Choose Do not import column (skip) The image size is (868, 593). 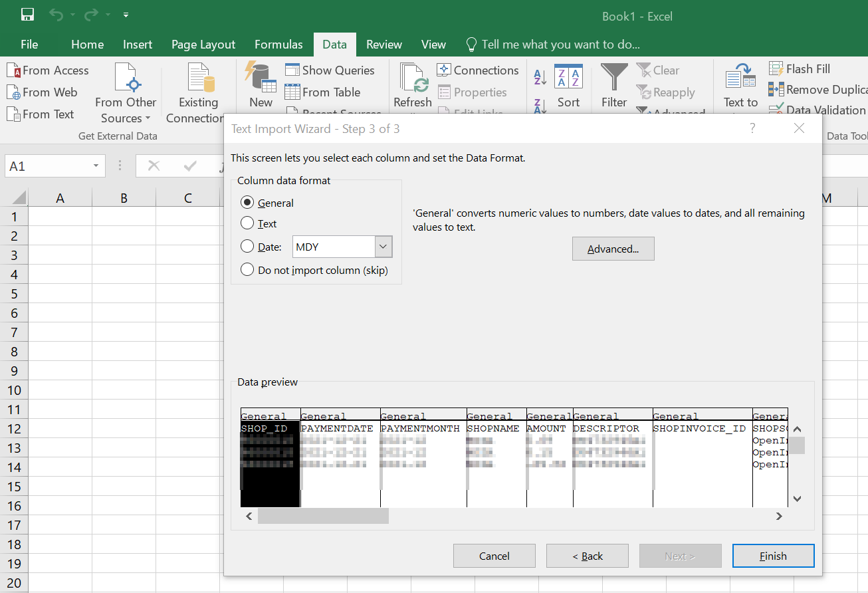click(x=247, y=270)
